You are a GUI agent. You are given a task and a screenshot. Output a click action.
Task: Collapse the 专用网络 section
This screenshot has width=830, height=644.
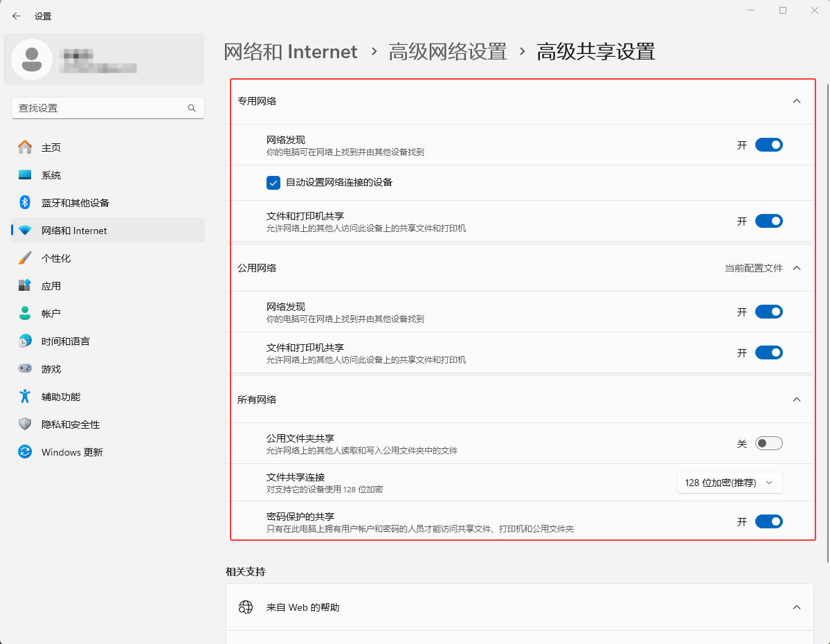click(796, 101)
